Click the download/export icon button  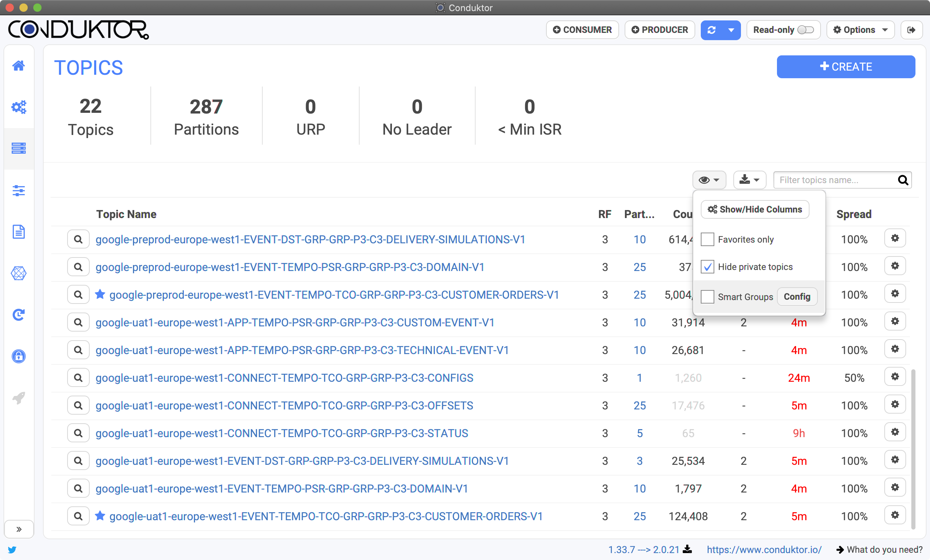pyautogui.click(x=749, y=180)
